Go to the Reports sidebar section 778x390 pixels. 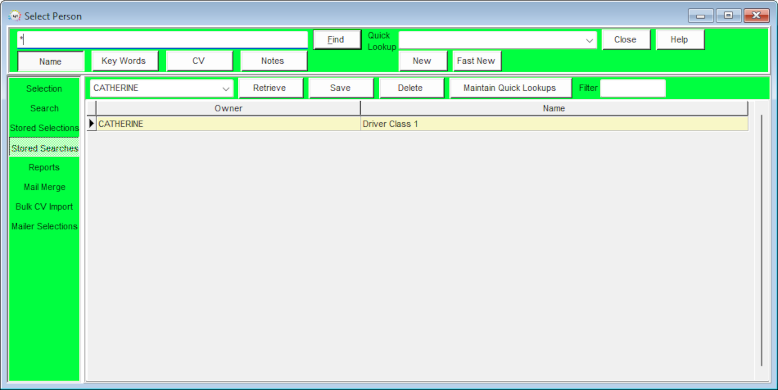point(44,167)
